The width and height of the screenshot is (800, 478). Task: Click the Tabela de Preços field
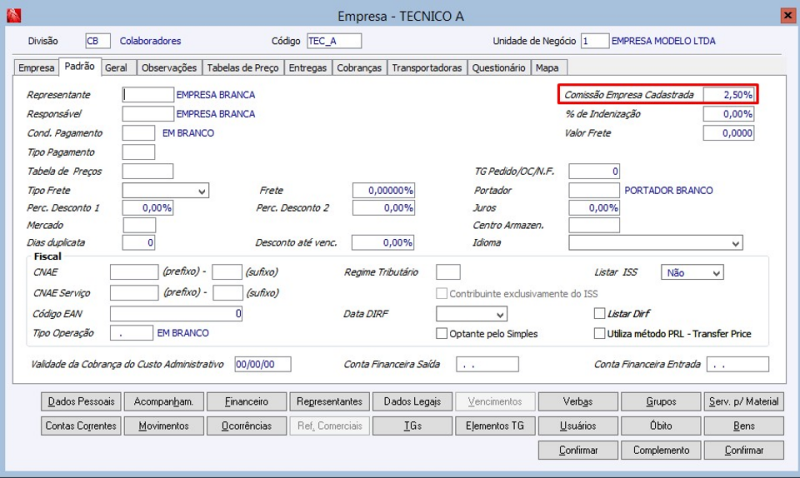(148, 171)
